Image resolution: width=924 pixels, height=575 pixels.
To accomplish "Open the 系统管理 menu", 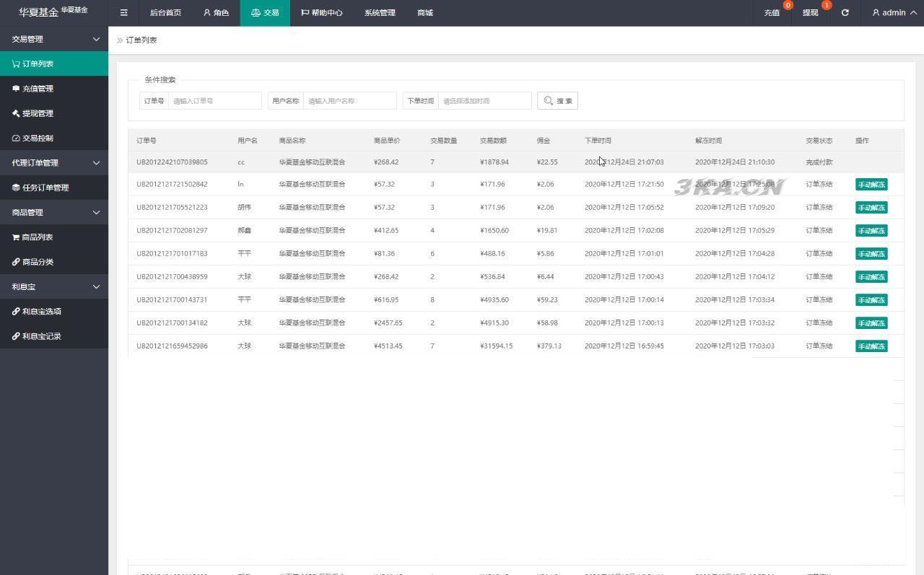I will pos(380,13).
